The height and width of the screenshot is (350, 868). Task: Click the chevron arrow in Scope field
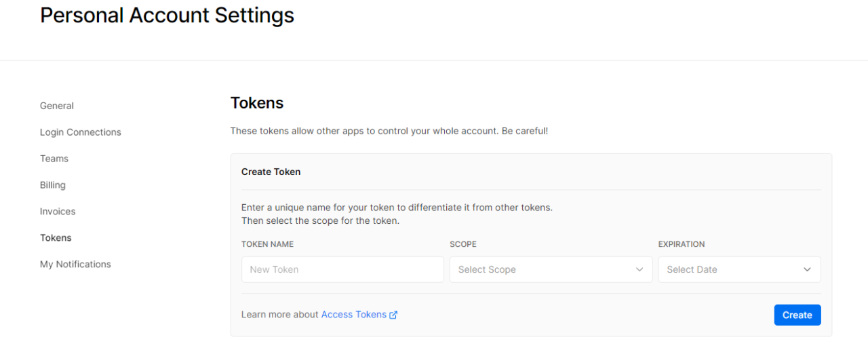coord(639,269)
